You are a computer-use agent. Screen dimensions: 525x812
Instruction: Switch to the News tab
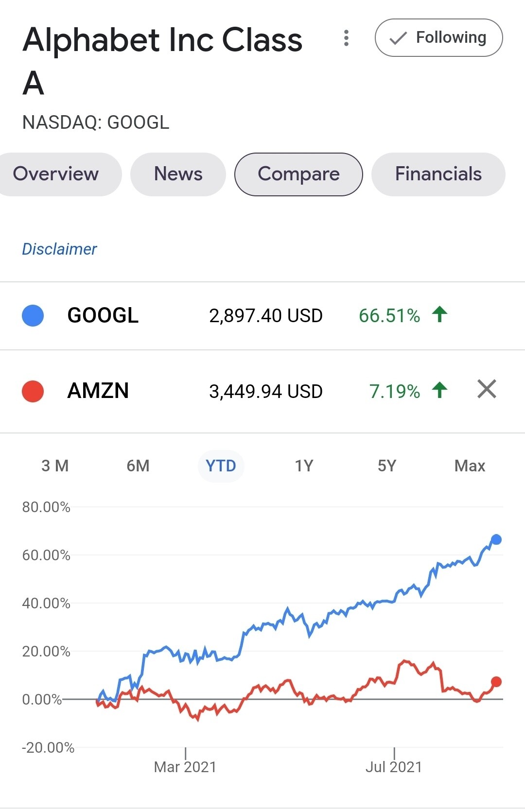click(178, 174)
